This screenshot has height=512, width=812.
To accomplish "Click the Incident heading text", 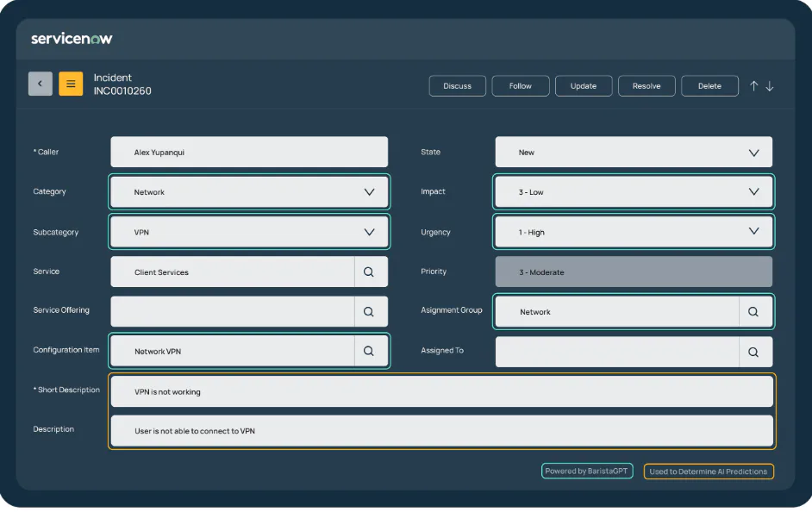I will pos(112,78).
